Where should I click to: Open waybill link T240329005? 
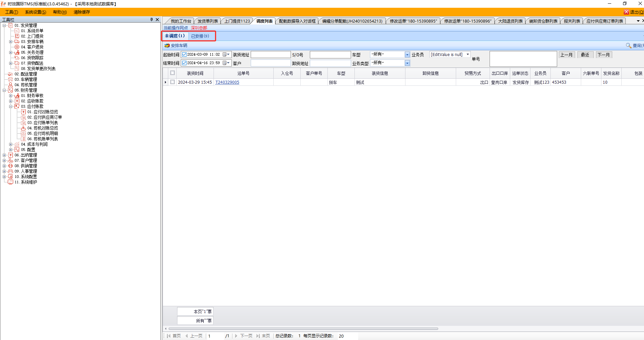[227, 82]
